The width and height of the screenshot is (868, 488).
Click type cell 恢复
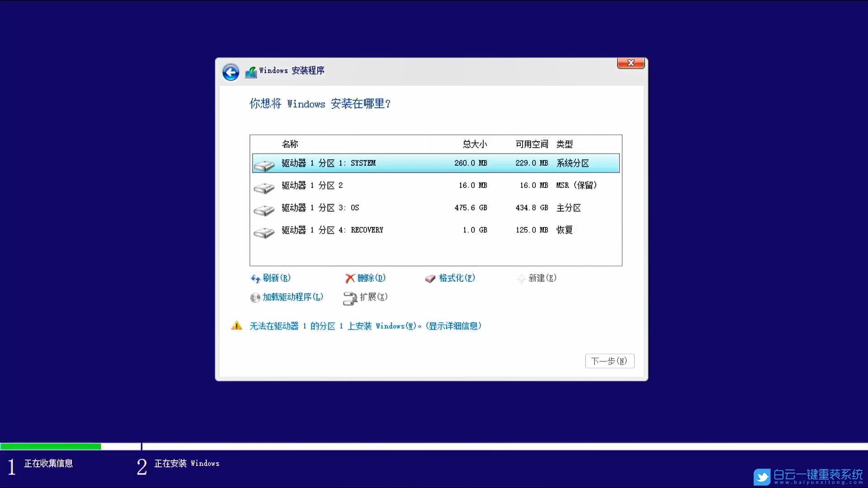564,230
